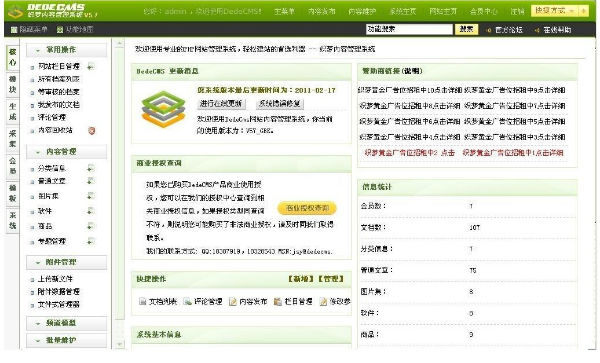
Task: Click the add icon beside 网站栏目管理
Action: 91,67
